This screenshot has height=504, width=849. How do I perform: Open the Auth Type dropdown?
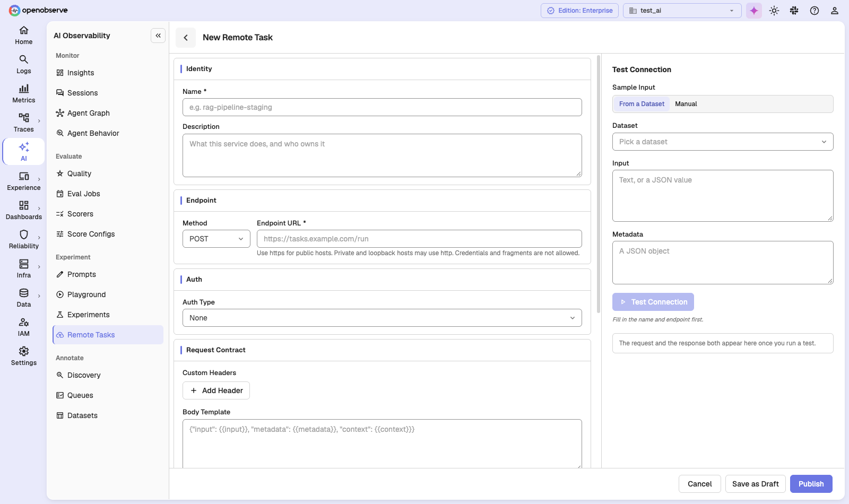pos(382,318)
